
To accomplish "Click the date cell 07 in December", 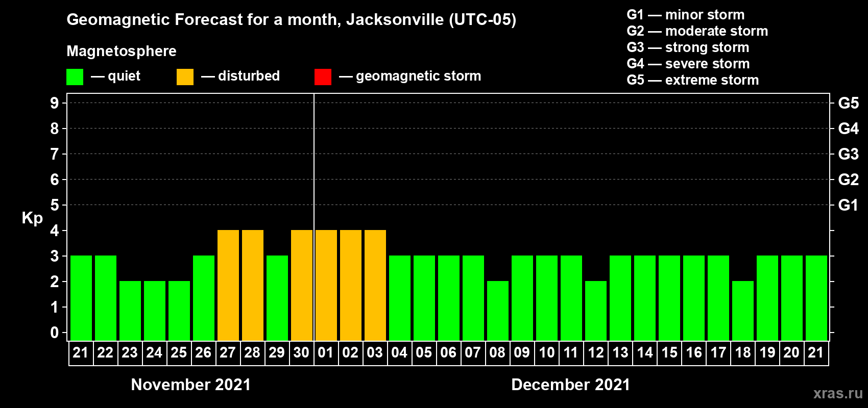I will coord(473,353).
